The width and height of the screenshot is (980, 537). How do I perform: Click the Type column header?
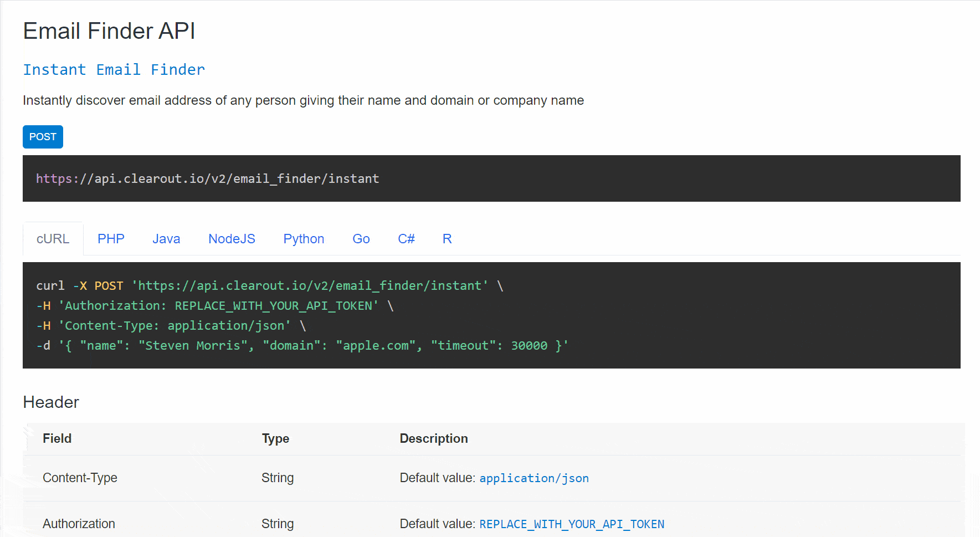click(275, 438)
